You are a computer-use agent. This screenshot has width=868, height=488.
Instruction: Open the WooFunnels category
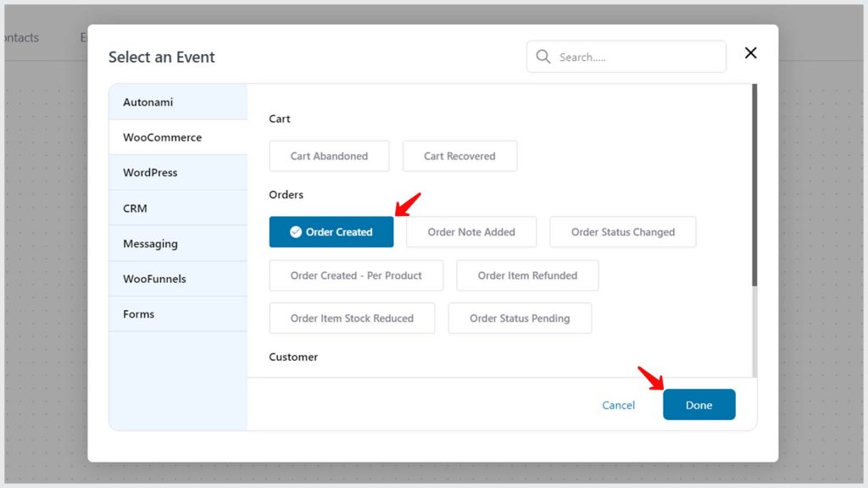point(156,278)
